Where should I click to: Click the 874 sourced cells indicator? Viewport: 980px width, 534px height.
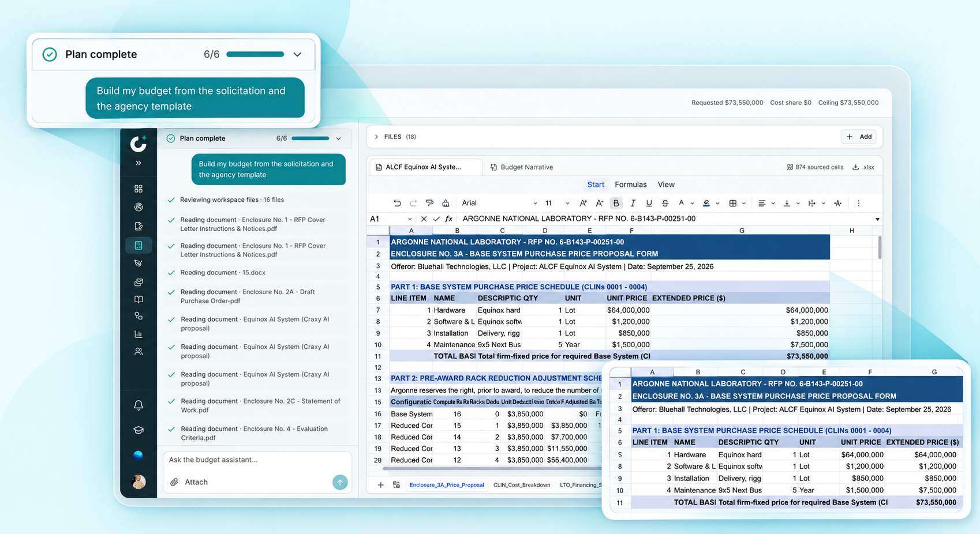point(815,167)
